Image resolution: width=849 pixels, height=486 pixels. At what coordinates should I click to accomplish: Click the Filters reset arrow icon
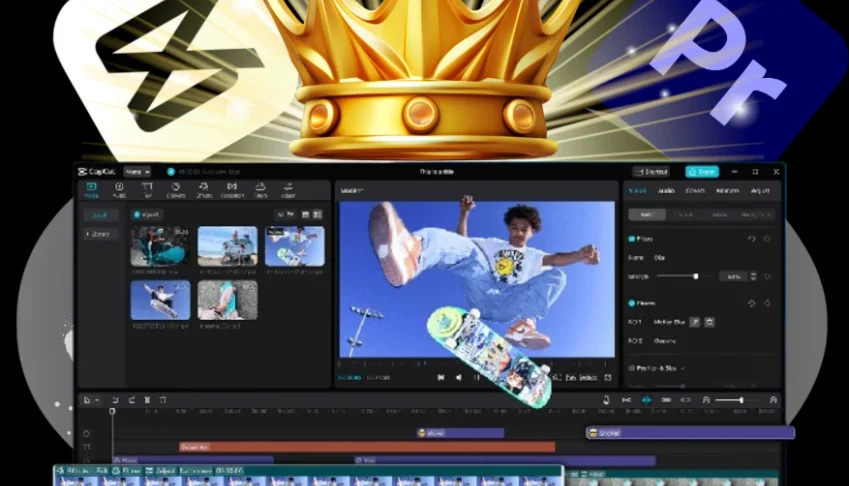pos(752,239)
